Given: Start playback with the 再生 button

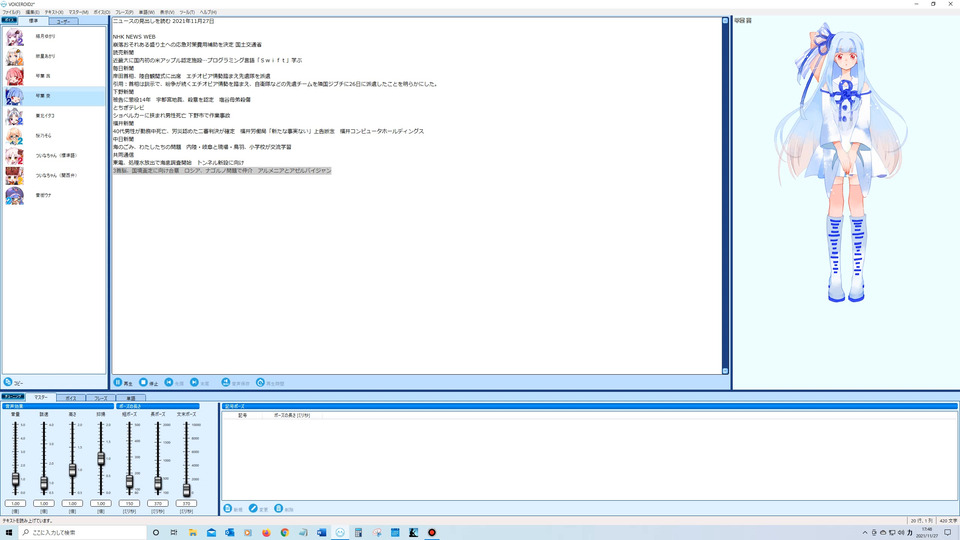Looking at the screenshot, I should 123,383.
